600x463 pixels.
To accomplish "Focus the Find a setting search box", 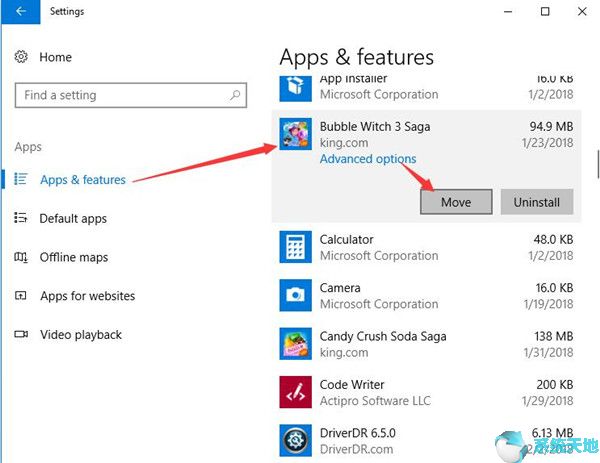I will point(120,95).
